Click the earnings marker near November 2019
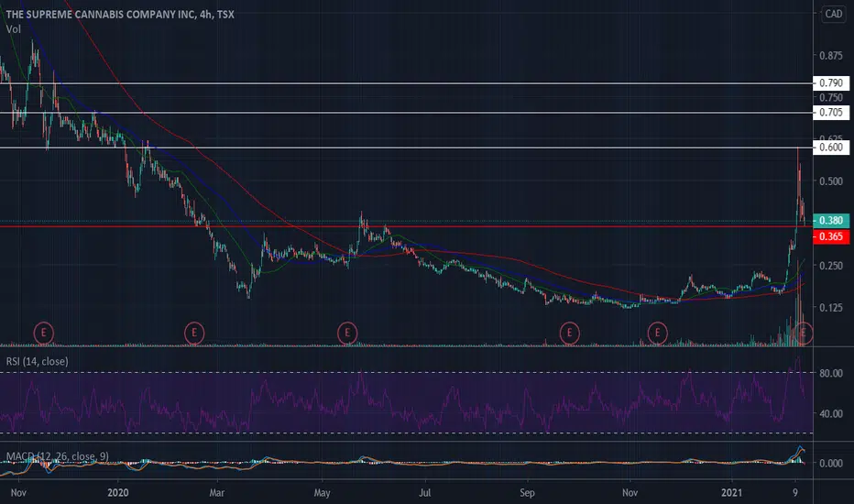Image resolution: width=854 pixels, height=504 pixels. tap(44, 333)
